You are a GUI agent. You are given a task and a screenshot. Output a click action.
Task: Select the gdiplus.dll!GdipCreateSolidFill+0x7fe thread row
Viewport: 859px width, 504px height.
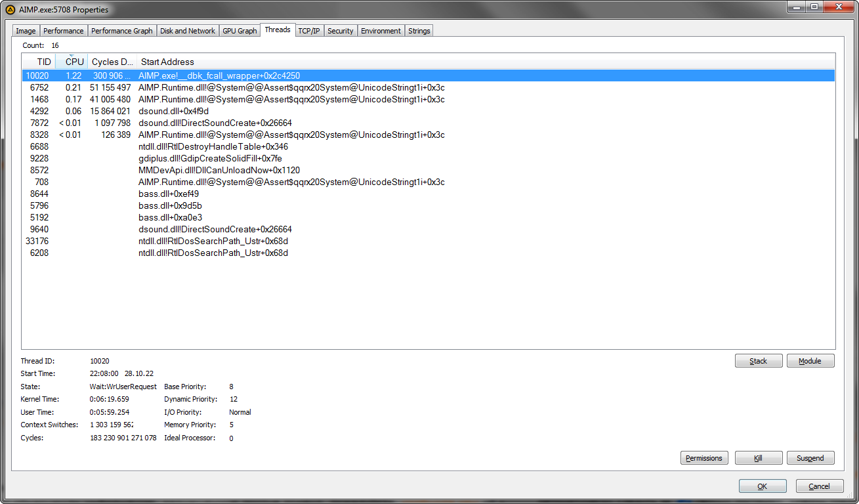point(428,158)
